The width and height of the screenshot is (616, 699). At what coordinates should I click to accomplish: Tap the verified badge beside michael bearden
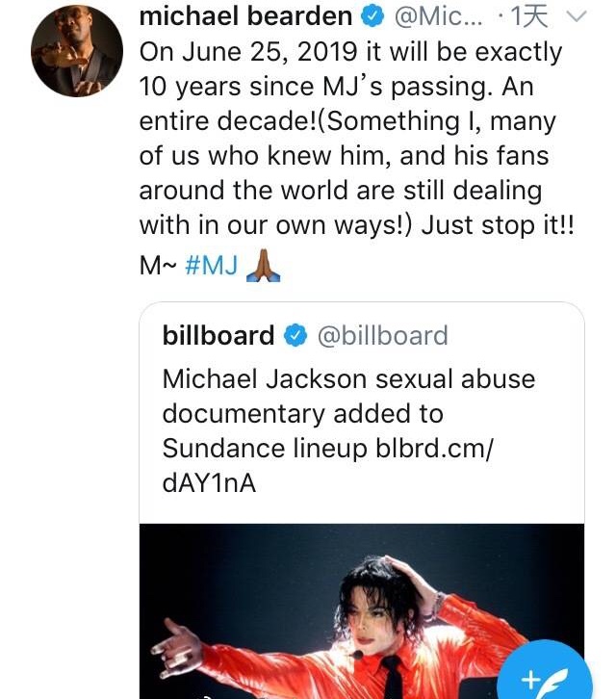pyautogui.click(x=372, y=16)
